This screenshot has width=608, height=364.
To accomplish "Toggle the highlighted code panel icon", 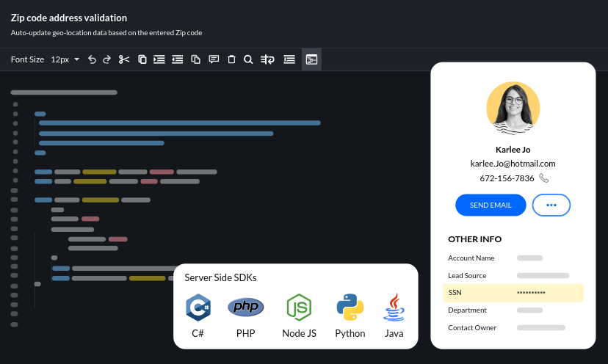I will [x=312, y=59].
